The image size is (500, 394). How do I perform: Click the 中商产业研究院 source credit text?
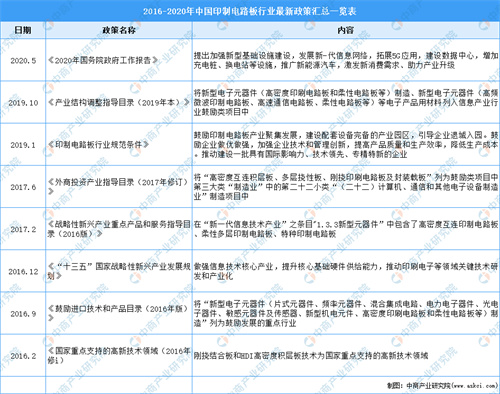tap(442, 386)
